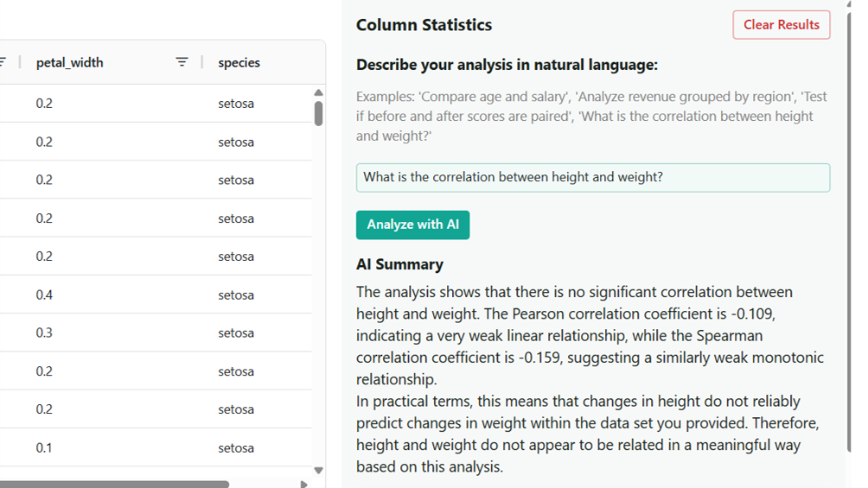
Task: Click the separator between petal_width and species headers
Action: [x=202, y=62]
